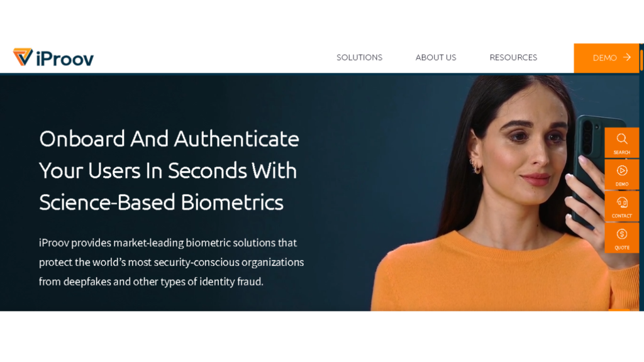Screen dimensions: 644x362
Task: Click the Contact label in side panel
Action: point(622,216)
